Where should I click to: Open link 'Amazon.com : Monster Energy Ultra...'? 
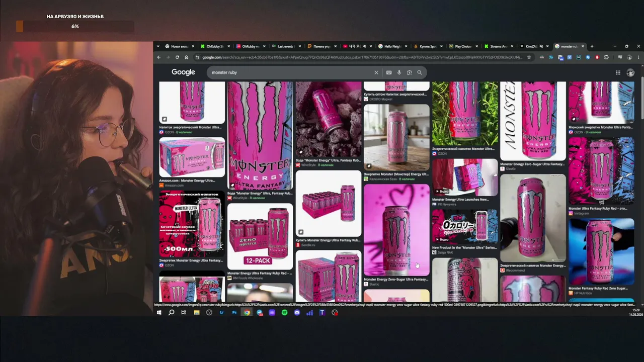coord(187,180)
